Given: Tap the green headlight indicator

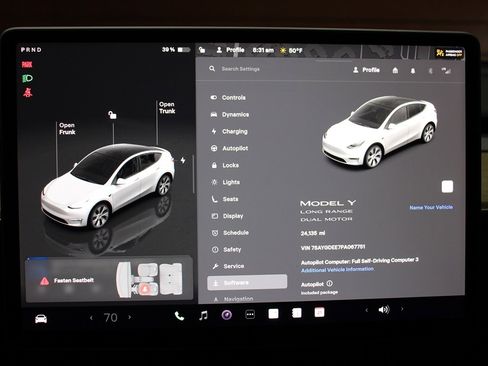Looking at the screenshot, I should 27,78.
